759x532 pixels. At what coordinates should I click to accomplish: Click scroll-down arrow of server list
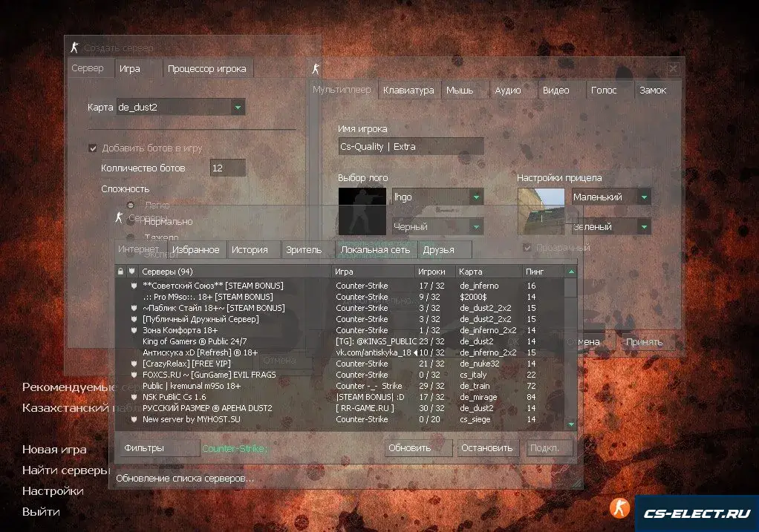pos(571,424)
